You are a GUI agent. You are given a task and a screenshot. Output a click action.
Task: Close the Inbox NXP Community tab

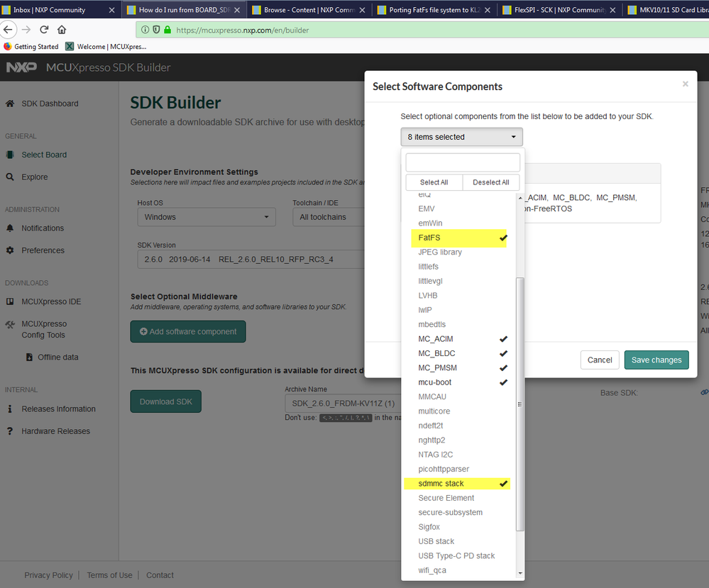click(x=111, y=10)
